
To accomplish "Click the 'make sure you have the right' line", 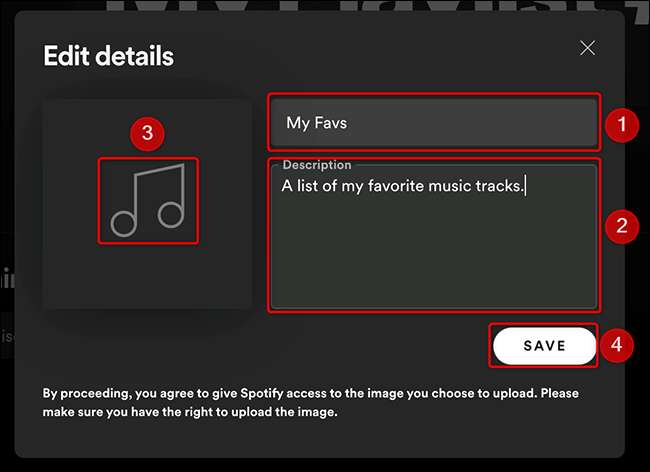I will [x=190, y=411].
